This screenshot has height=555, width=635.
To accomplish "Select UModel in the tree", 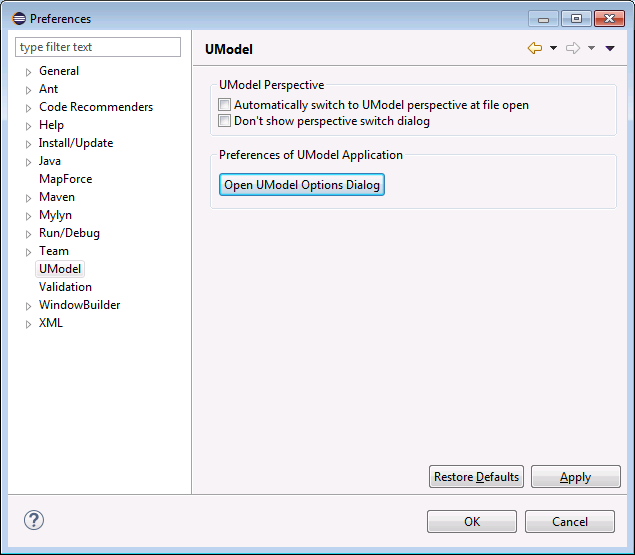I will 60,269.
